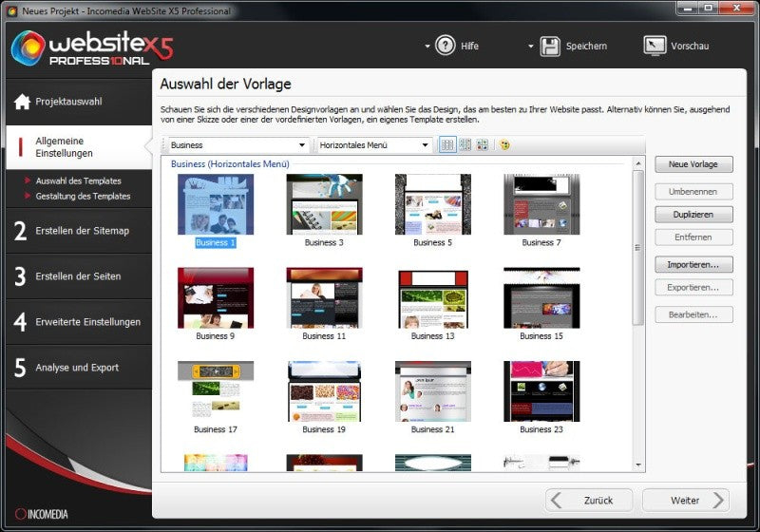
Task: Select the Business 19 template thumbnail
Action: pyautogui.click(x=324, y=391)
